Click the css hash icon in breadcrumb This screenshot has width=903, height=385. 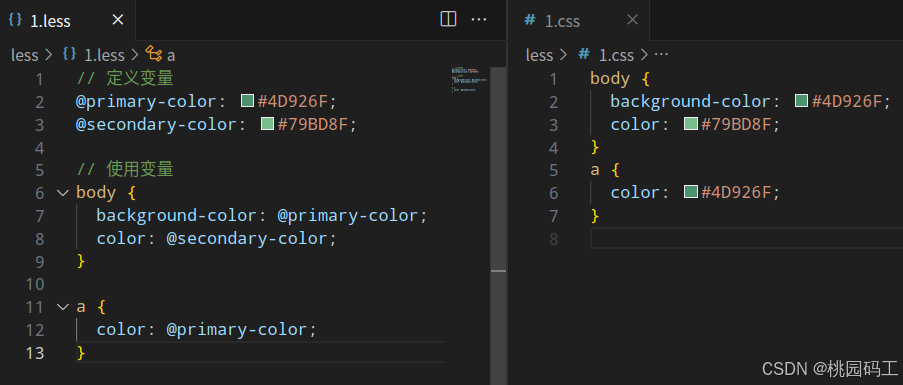click(x=583, y=54)
